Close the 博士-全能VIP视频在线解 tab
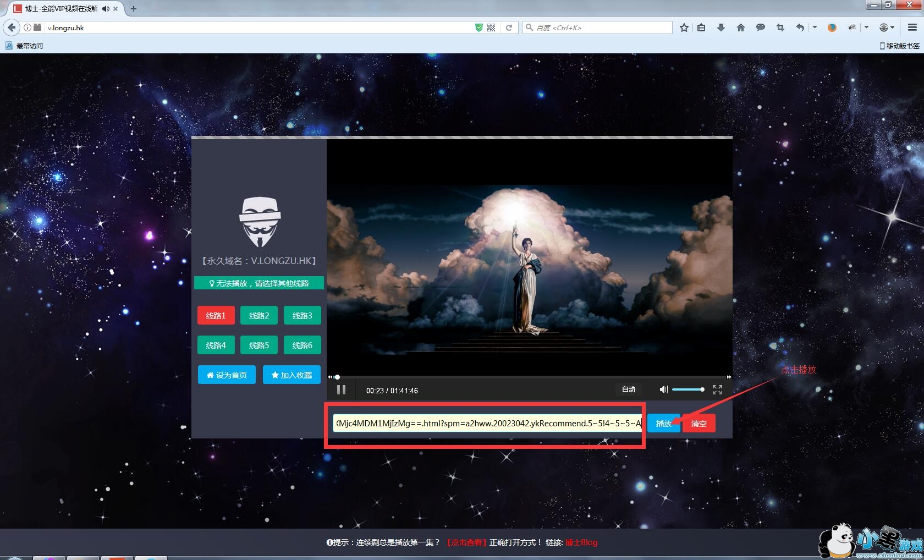Viewport: 924px width, 560px height. [x=116, y=9]
